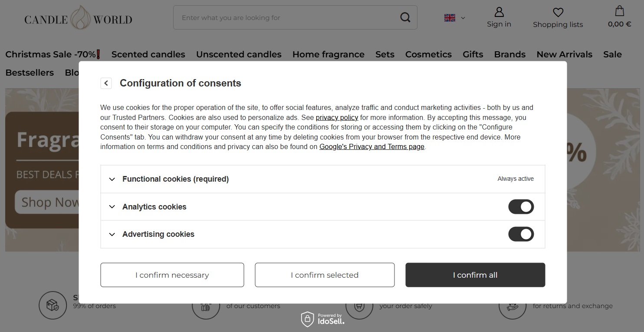Open Sign in via the person icon
644x332 pixels.
tap(498, 17)
